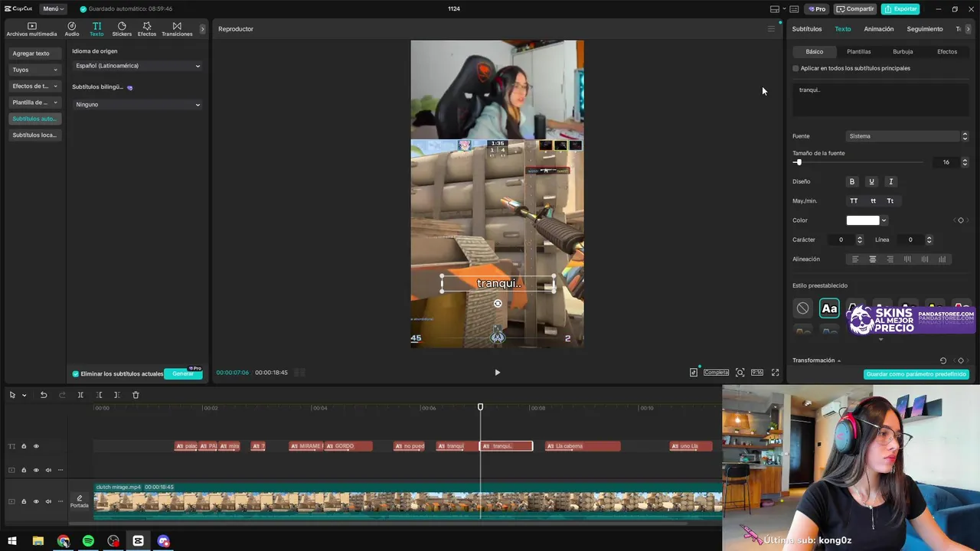This screenshot has width=980, height=551.
Task: Click the trim left of playhead icon
Action: [99, 395]
